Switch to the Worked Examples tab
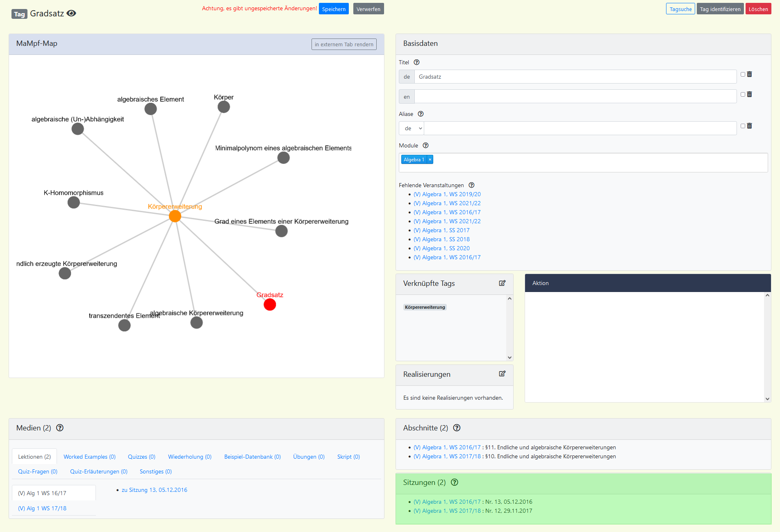780x532 pixels. pyautogui.click(x=89, y=457)
